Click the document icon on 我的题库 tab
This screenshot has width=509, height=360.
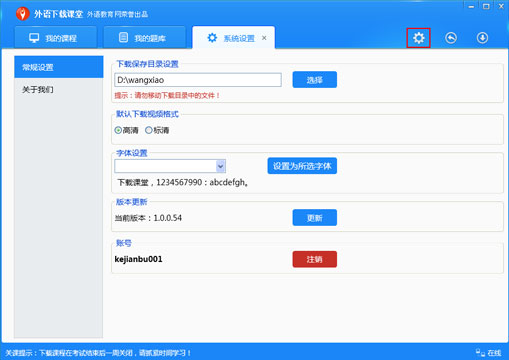(123, 37)
